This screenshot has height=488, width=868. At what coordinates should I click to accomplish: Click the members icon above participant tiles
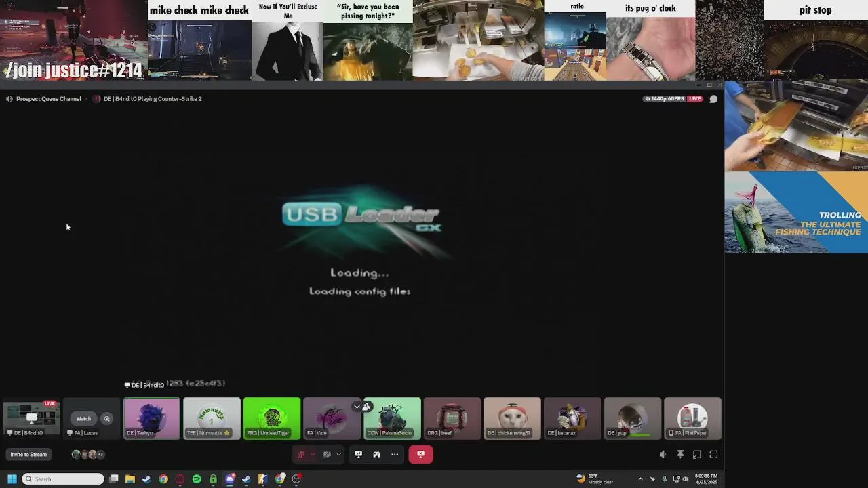pyautogui.click(x=366, y=407)
